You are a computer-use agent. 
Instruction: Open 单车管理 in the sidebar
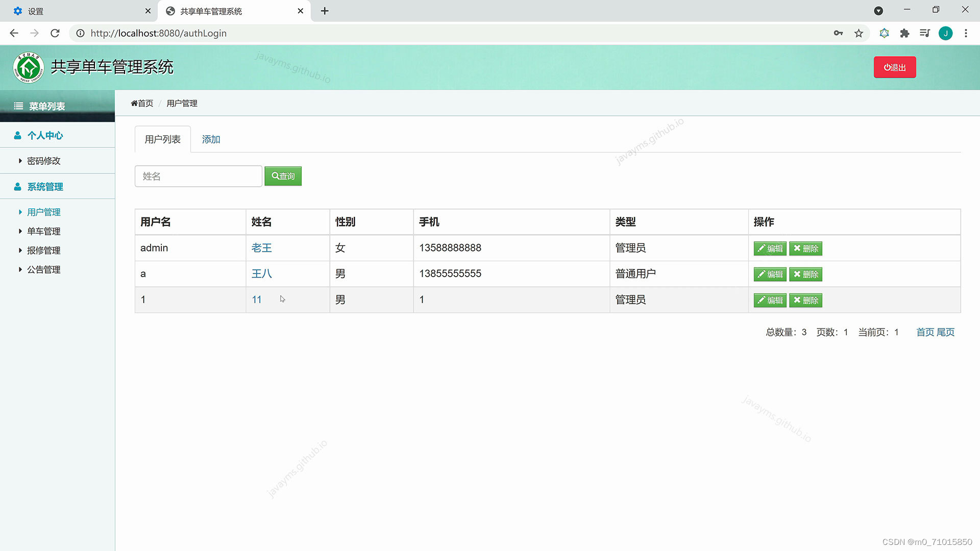(43, 231)
